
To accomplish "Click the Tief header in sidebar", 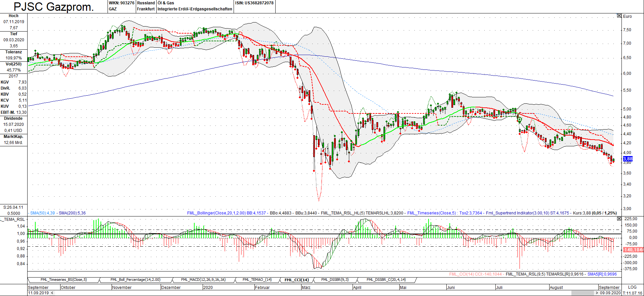I will (x=13, y=34).
